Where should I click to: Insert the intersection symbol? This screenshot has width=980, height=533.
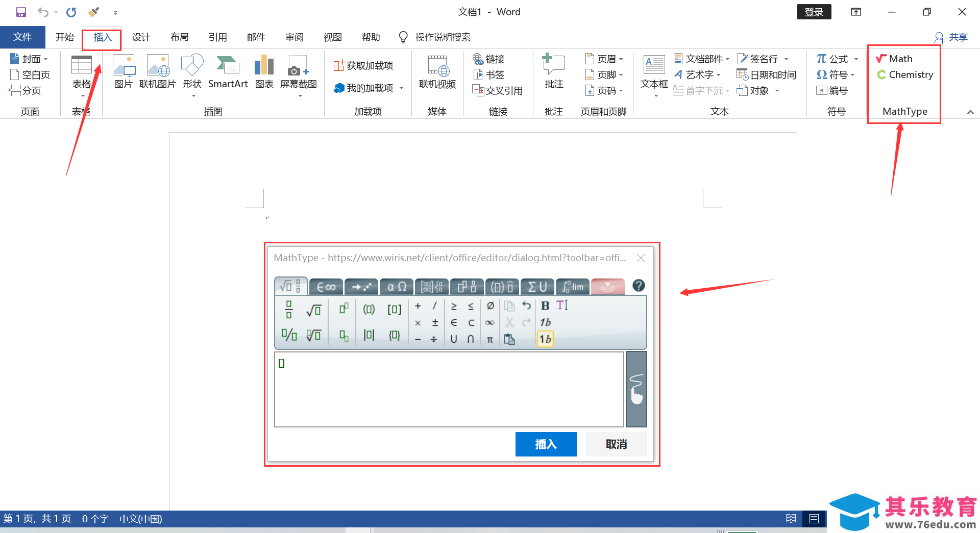(471, 339)
